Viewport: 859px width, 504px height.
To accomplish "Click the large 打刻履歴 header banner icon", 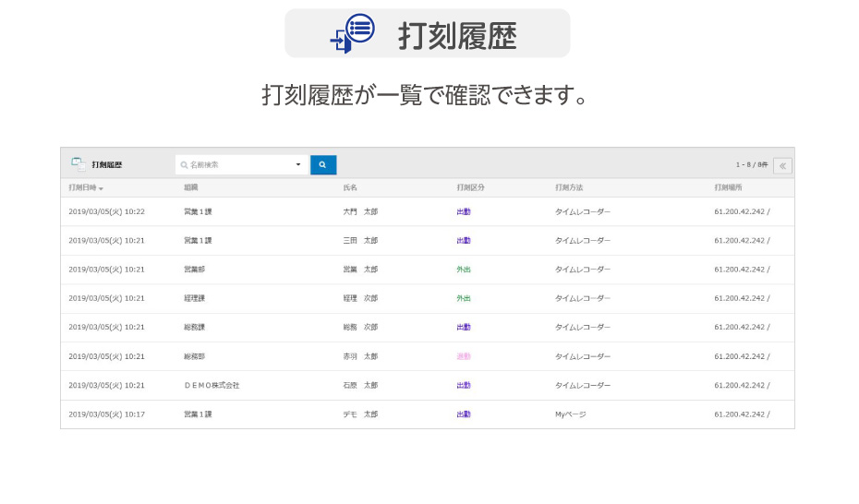I will [x=352, y=34].
